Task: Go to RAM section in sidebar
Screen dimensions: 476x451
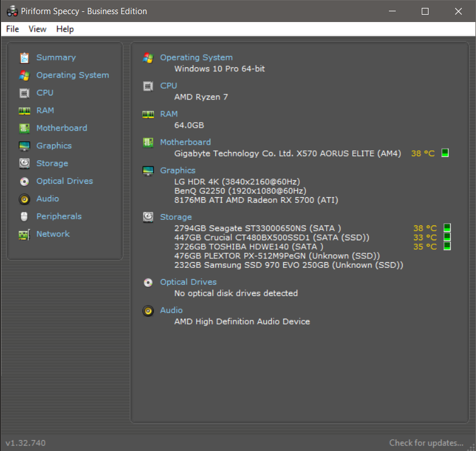Action: point(45,110)
